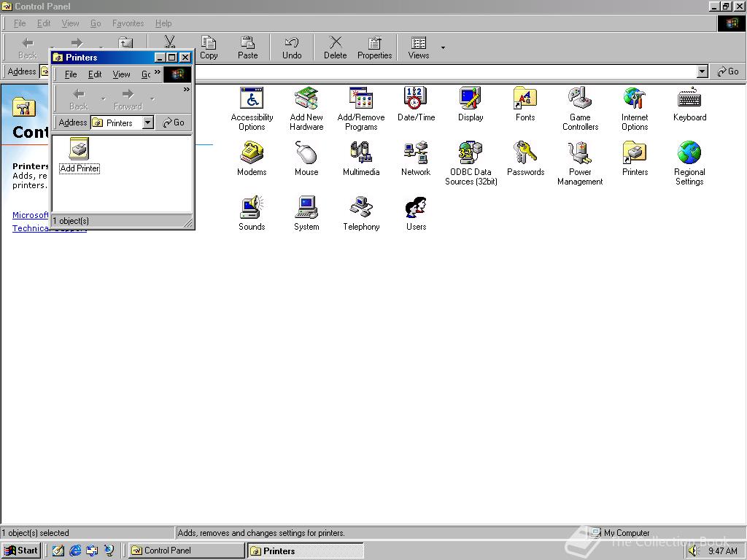Select the Printers icon in Control Panel
Viewport: 747px width, 560px height.
click(635, 158)
